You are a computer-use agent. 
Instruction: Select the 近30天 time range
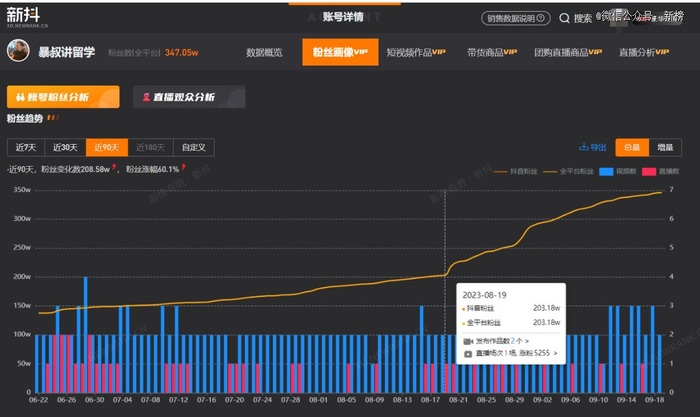65,147
